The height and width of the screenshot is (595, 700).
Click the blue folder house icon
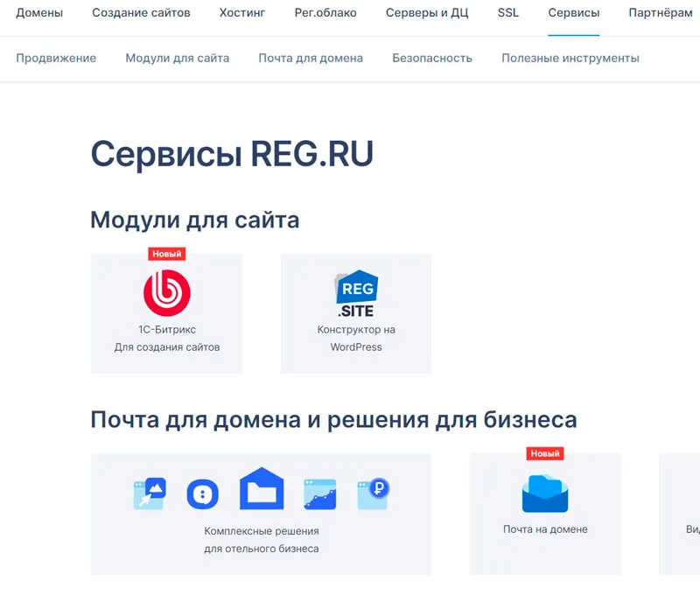(x=262, y=488)
